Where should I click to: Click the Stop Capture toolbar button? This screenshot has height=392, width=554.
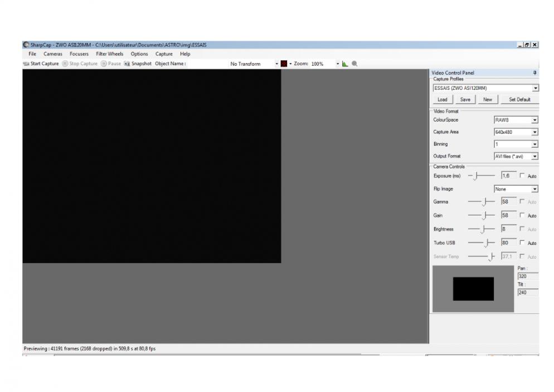click(80, 64)
